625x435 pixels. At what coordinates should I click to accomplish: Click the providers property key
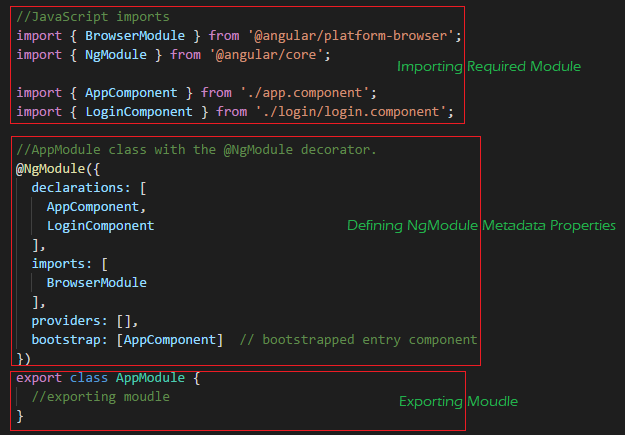pyautogui.click(x=66, y=321)
